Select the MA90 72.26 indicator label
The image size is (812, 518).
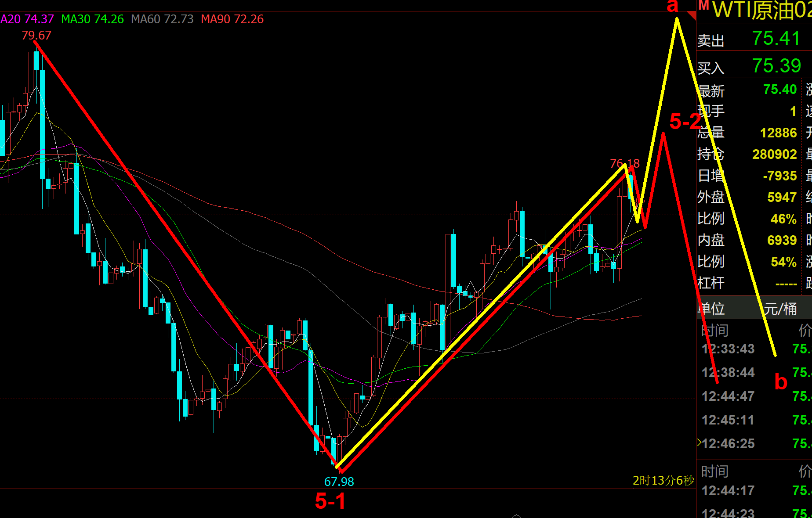232,19
